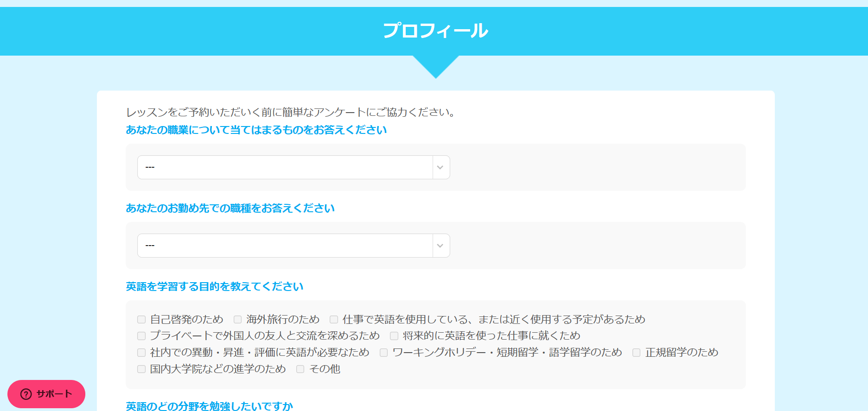This screenshot has width=868, height=411.
Task: Click the 英語のどの分野を勉強したいですか heading
Action: pos(210,406)
